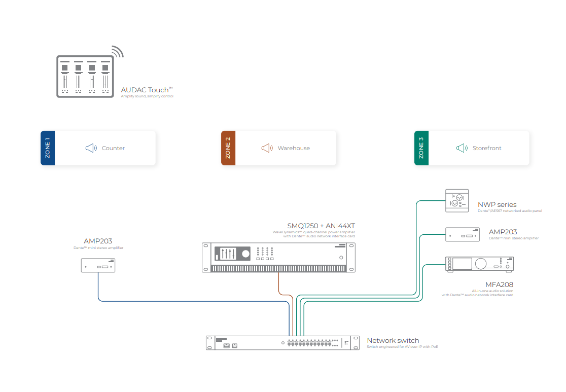Click the SMQ1250 + ANI44XT label
The height and width of the screenshot is (392, 566).
pyautogui.click(x=321, y=226)
